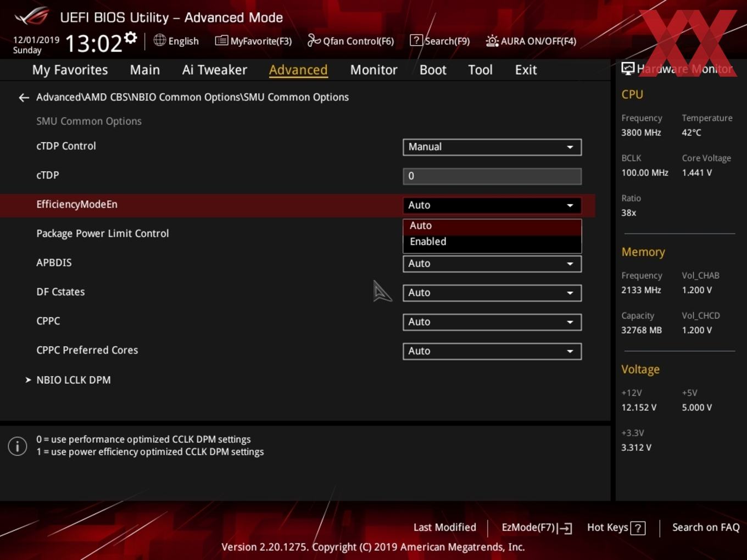Open the Exit tab
The image size is (747, 560).
point(526,70)
